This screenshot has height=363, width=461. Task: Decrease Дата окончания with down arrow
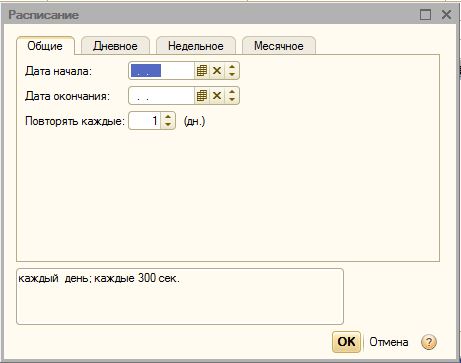[x=232, y=100]
